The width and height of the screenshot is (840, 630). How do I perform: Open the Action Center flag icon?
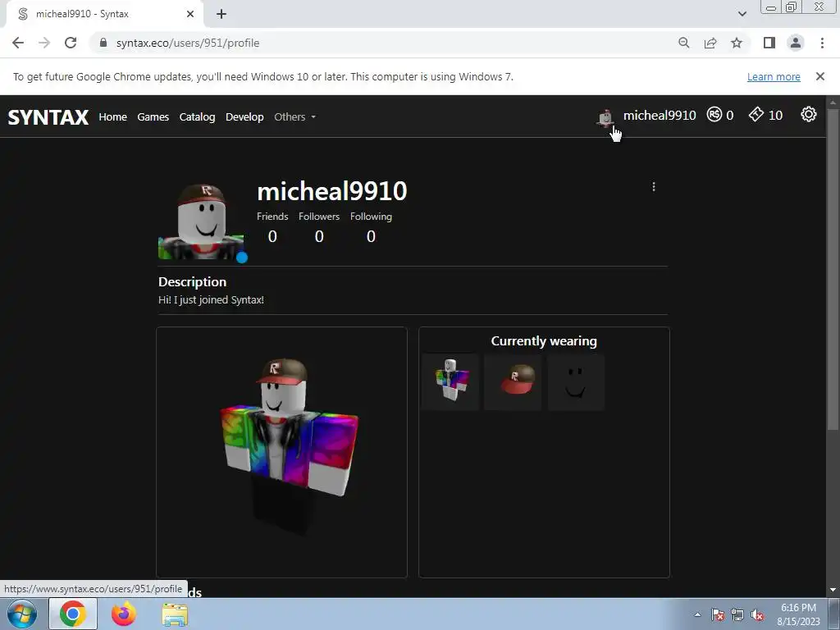point(718,615)
